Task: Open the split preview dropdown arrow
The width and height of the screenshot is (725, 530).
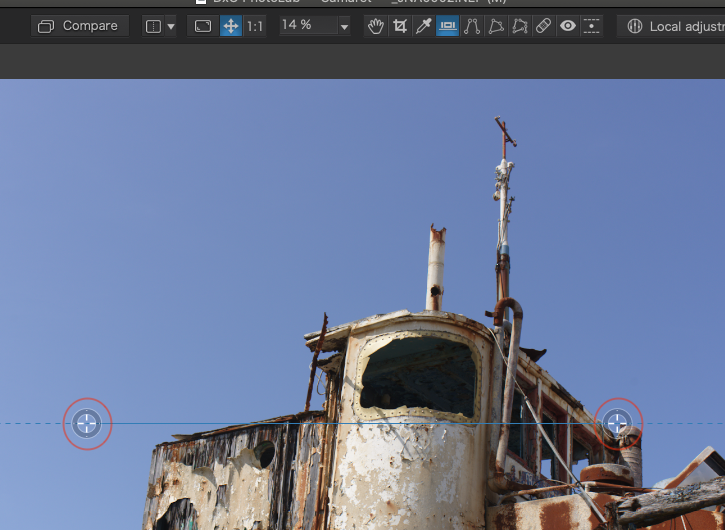Action: pyautogui.click(x=171, y=26)
